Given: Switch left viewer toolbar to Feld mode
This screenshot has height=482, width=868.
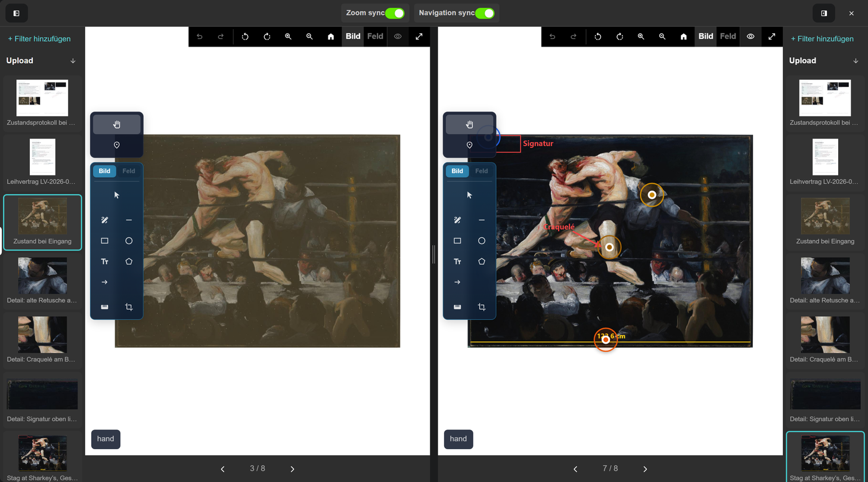Looking at the screenshot, I should 375,36.
